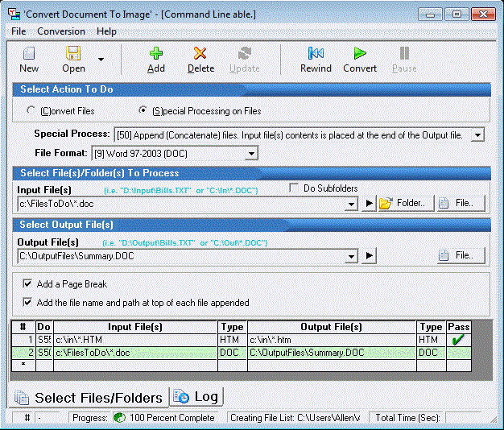Expand the Input File(s) history dropdown arrow
Viewport: 504px width, 430px height.
[351, 204]
